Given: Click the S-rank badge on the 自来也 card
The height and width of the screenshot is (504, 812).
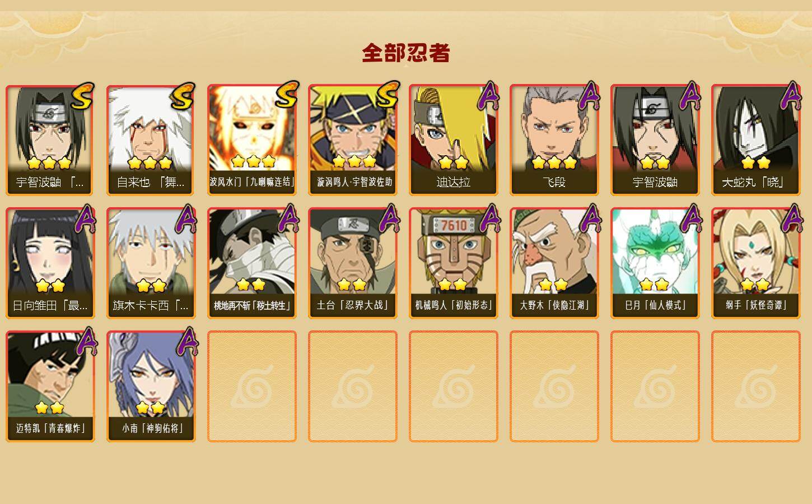Looking at the screenshot, I should (183, 96).
